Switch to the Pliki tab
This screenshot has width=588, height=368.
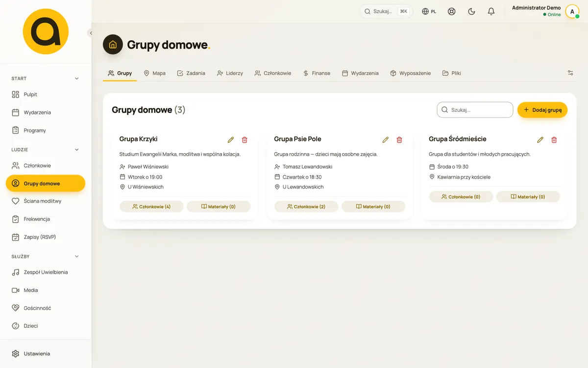pos(452,73)
